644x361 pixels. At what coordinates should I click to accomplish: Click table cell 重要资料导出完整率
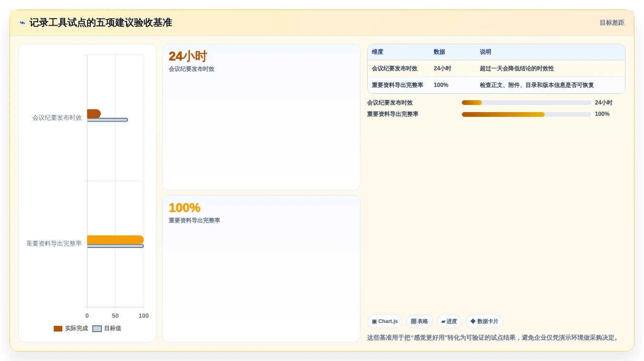pos(398,85)
